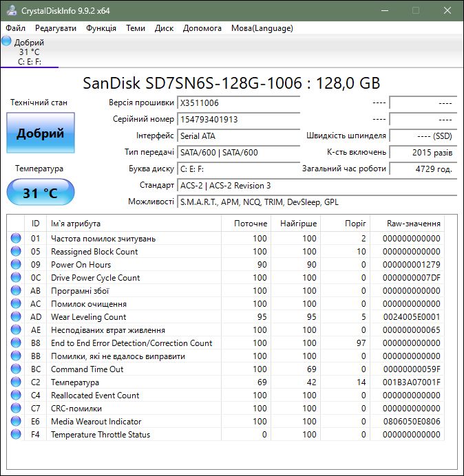Viewport: 464px width, 476px height.
Task: Click status orb for End to End Error row
Action: [16, 343]
